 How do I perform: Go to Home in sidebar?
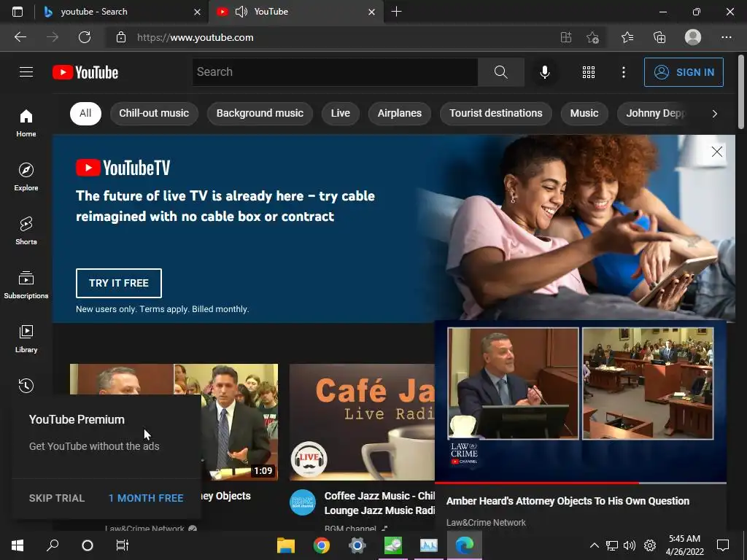coord(26,122)
